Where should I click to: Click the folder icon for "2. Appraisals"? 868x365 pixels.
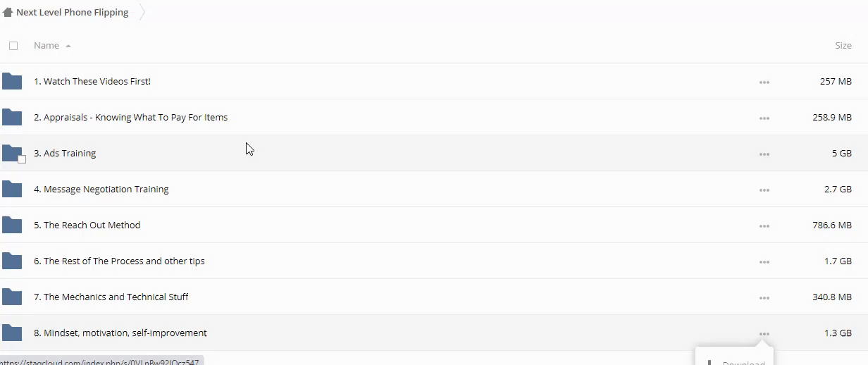coord(12,118)
